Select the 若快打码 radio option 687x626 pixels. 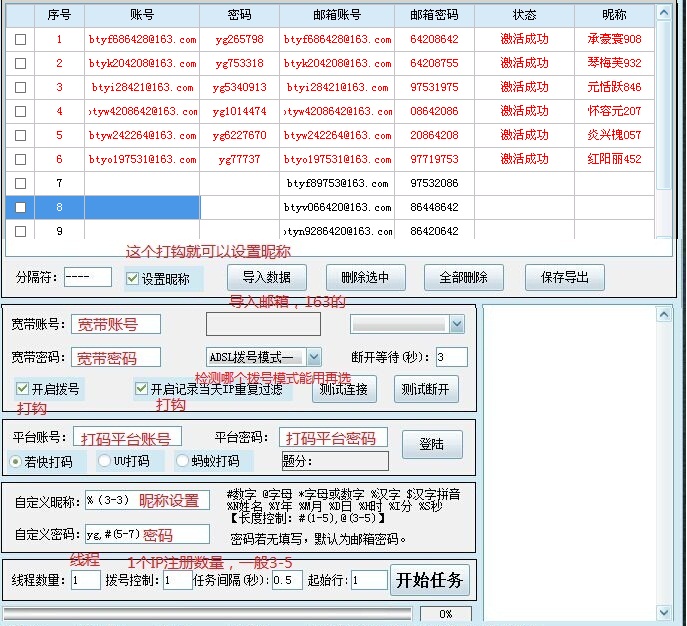click(16, 461)
